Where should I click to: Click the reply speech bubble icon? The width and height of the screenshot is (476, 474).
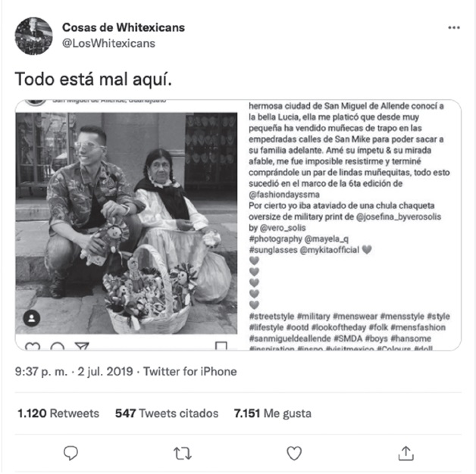(x=70, y=453)
